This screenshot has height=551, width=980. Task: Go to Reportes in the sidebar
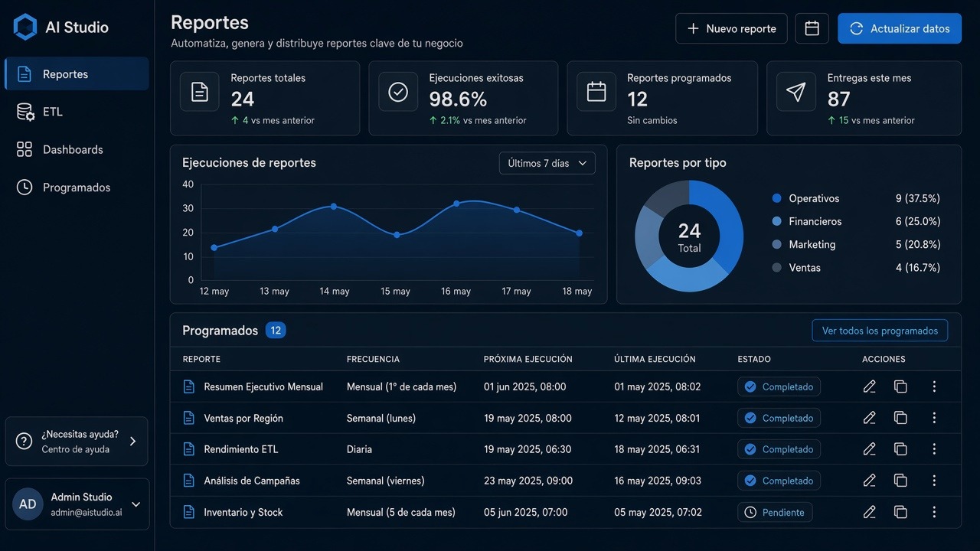point(77,74)
